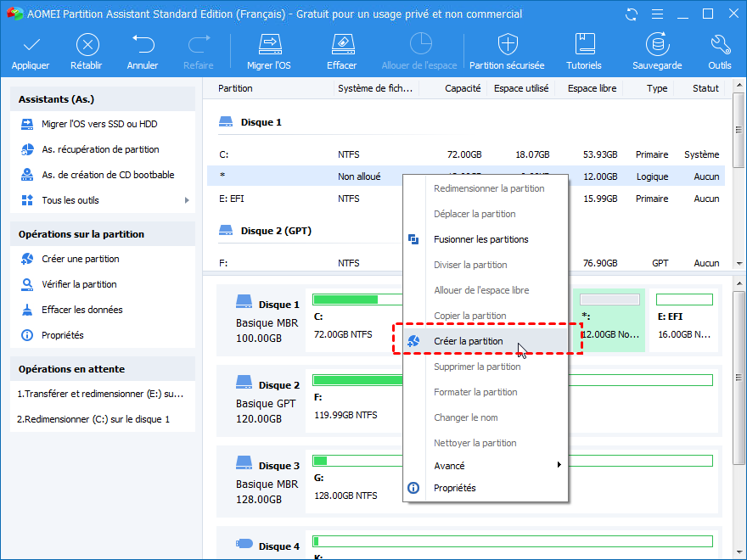Click partition list scrollbar down arrow

[x=739, y=263]
